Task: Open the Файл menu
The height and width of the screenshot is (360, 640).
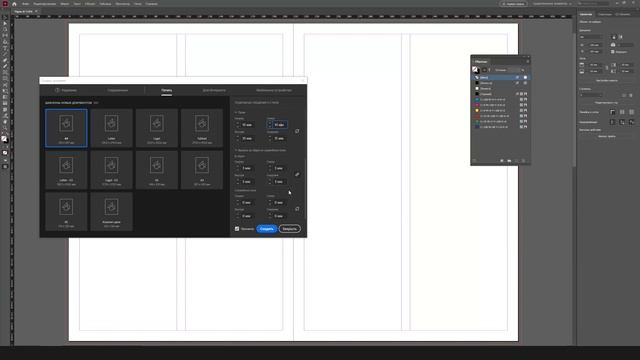Action: 25,4
